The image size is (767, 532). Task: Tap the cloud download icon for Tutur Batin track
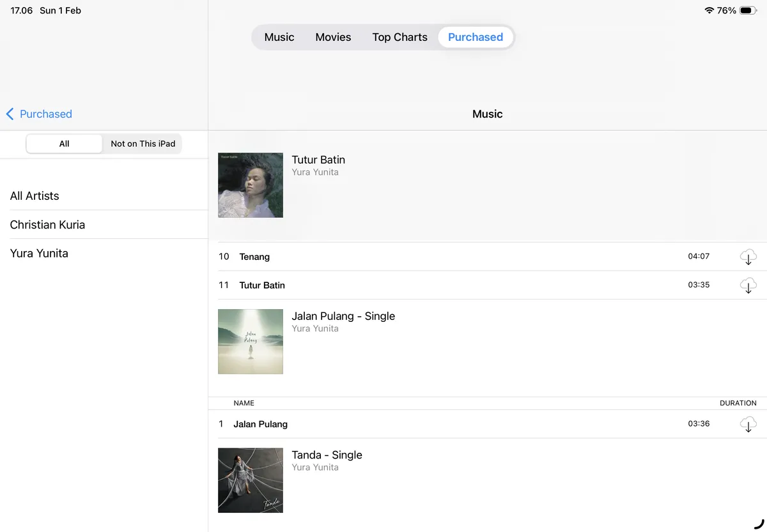coord(748,285)
